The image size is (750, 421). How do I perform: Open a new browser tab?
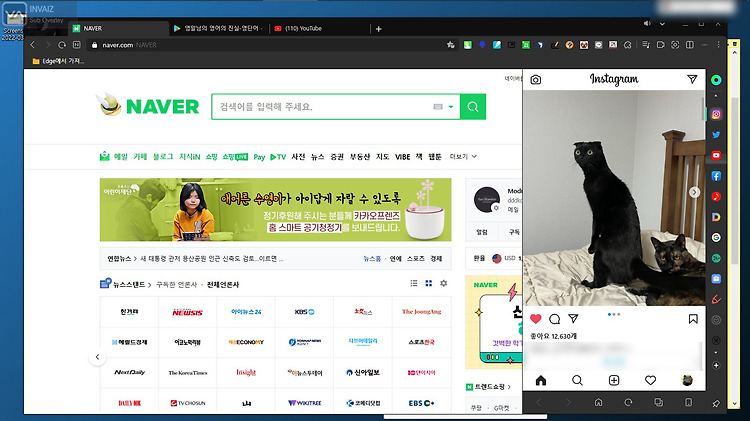[378, 29]
